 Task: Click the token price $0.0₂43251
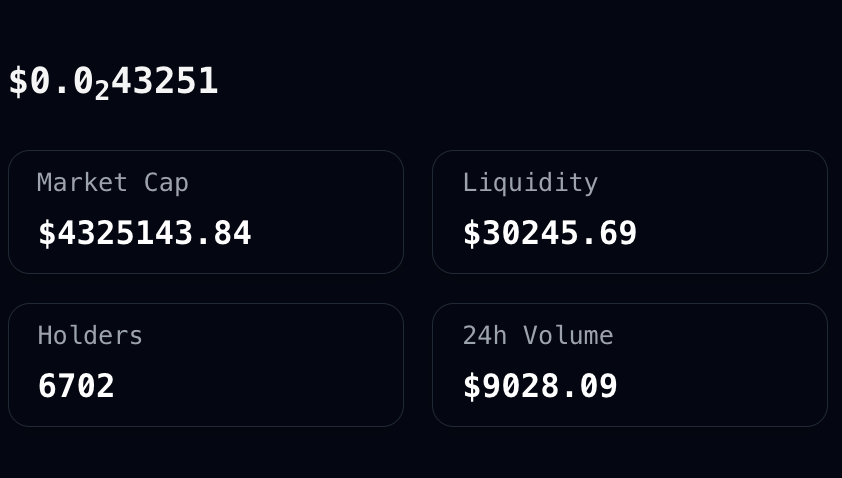tap(113, 81)
